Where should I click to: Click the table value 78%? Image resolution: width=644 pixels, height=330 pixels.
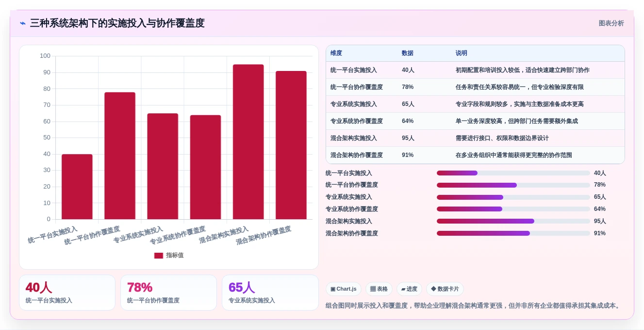pos(408,87)
